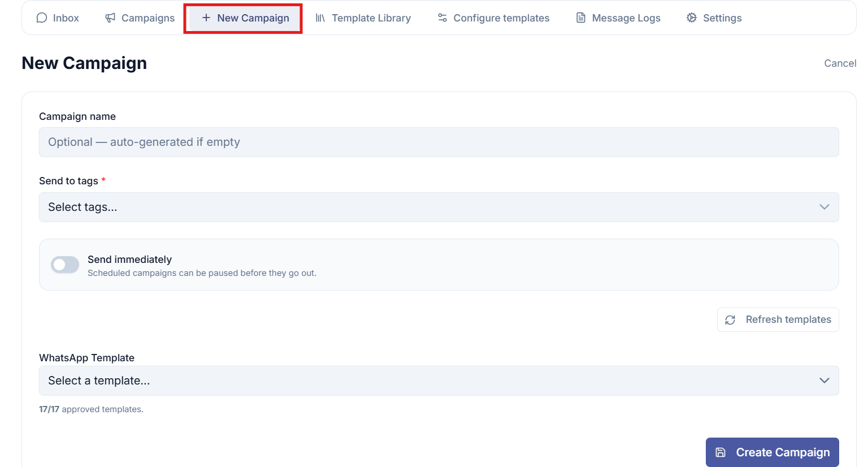This screenshot has height=467, width=868.
Task: Click the Settings gear icon
Action: coord(692,18)
